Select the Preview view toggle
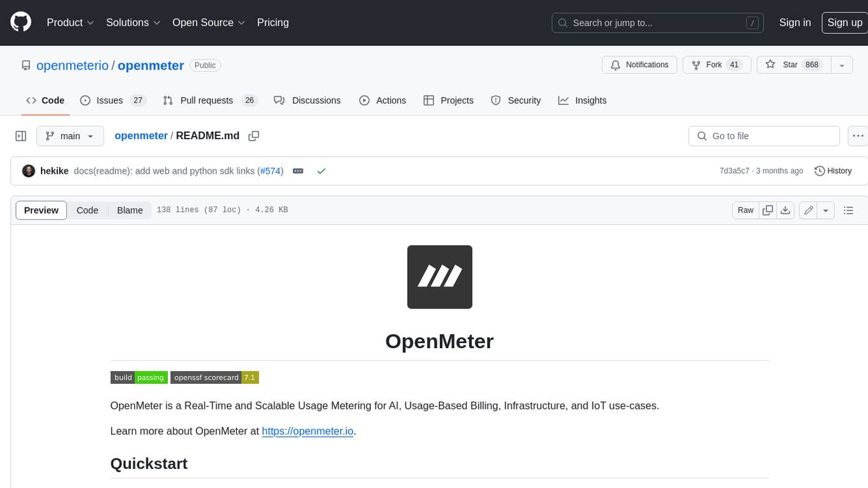Image resolution: width=868 pixels, height=488 pixels. 41,210
